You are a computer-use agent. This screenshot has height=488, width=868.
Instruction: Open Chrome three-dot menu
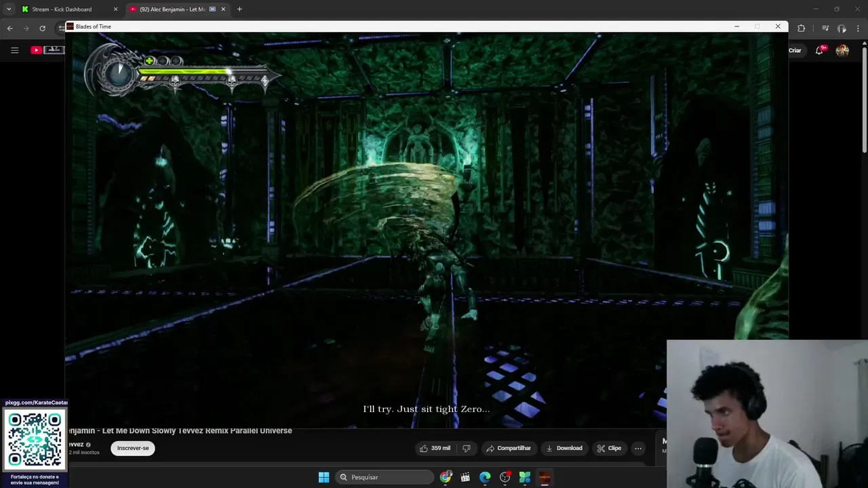coord(859,28)
